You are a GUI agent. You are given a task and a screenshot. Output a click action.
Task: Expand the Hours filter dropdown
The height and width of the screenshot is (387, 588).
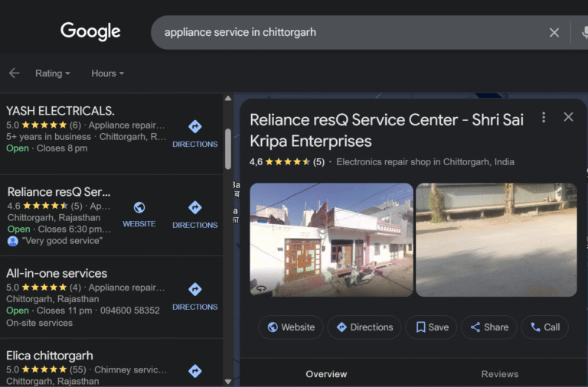click(x=107, y=73)
